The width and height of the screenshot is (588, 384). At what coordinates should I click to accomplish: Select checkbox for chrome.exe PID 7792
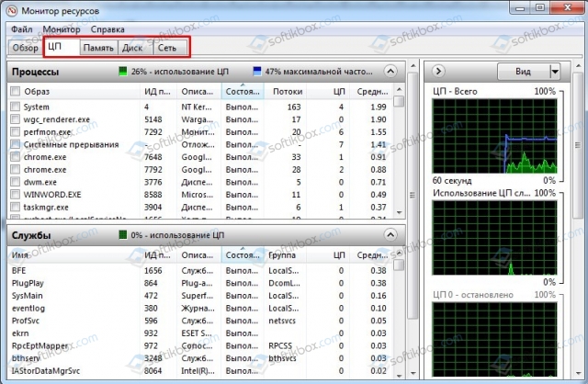point(15,169)
